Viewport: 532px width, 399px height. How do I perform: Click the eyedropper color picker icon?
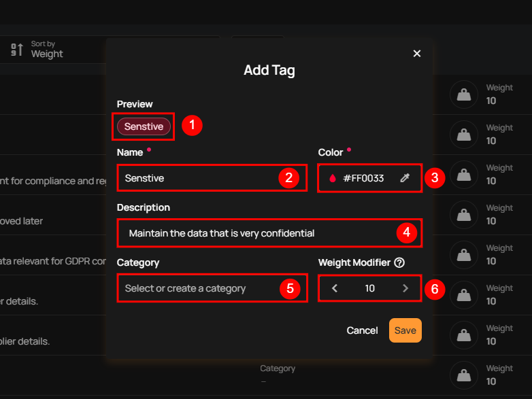tap(405, 178)
